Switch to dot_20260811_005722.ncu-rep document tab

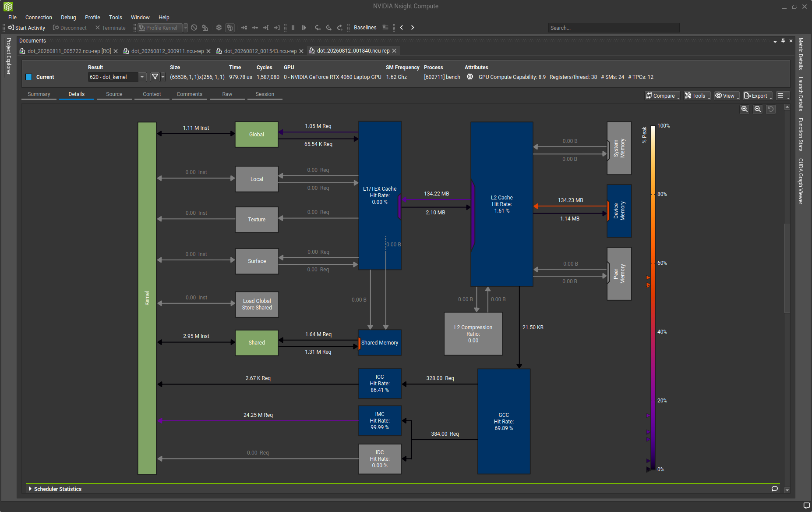[69, 51]
